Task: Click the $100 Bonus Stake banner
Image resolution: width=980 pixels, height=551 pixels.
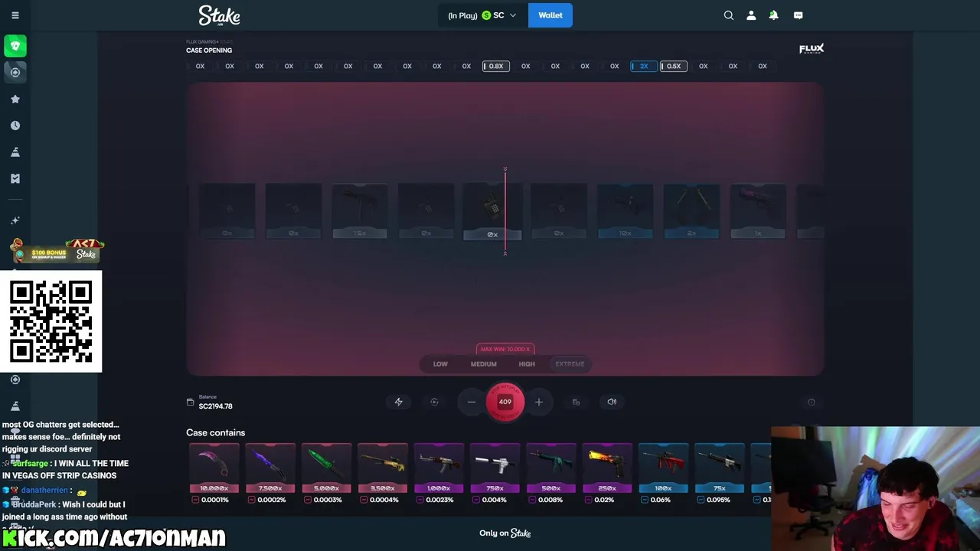Action: click(x=57, y=251)
